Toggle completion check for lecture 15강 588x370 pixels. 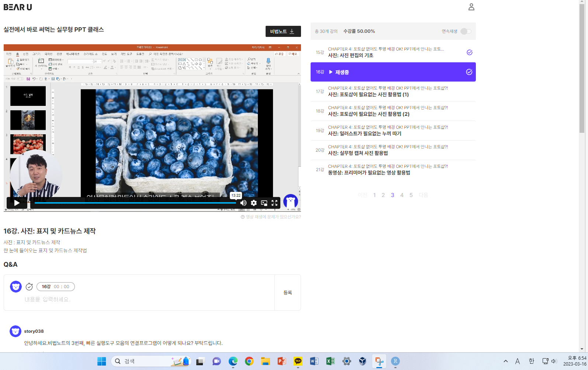470,52
